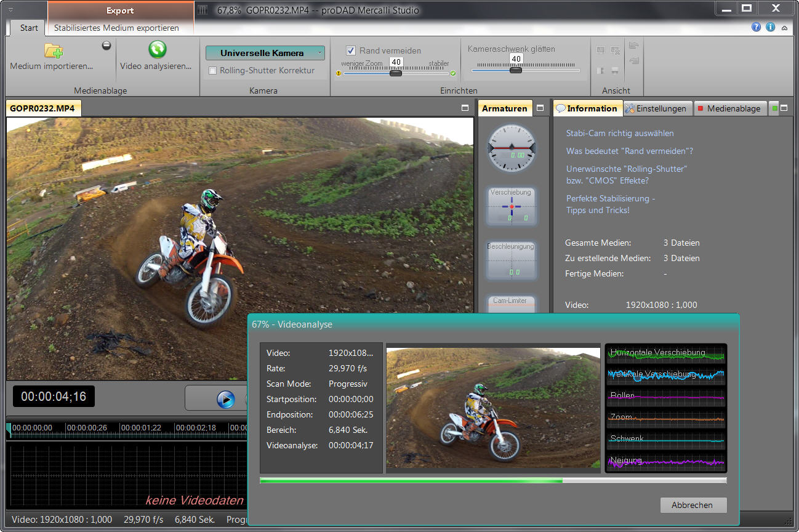799x532 pixels.
Task: Enable Rolling-Shutter Korrektur checkbox
Action: click(x=213, y=71)
